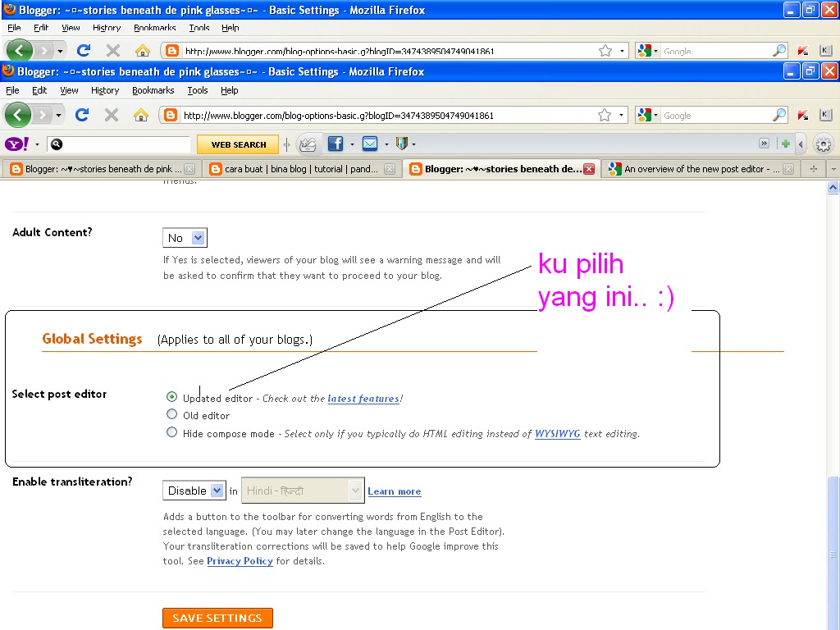This screenshot has height=630, width=840.
Task: Select Hide compose mode radio button
Action: click(171, 432)
